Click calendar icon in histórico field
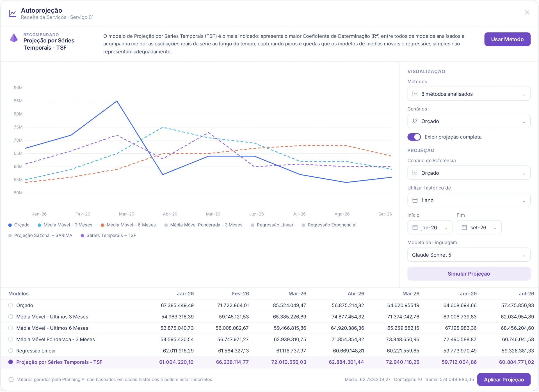Viewport: 539px width, 392px height. (415, 200)
